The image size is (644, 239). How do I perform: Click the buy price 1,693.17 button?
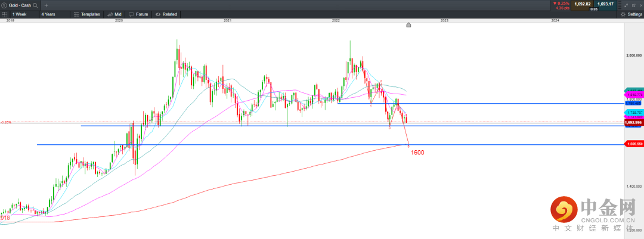click(606, 4)
